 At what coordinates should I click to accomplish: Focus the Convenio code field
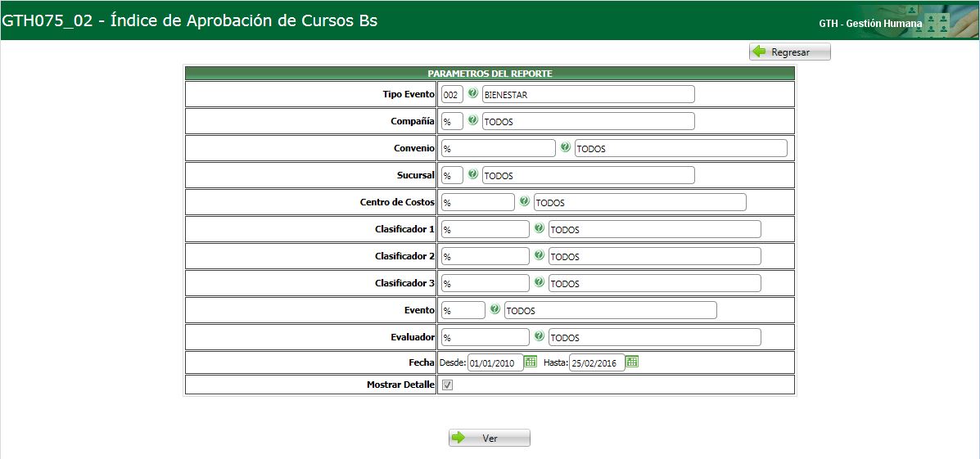coord(498,148)
